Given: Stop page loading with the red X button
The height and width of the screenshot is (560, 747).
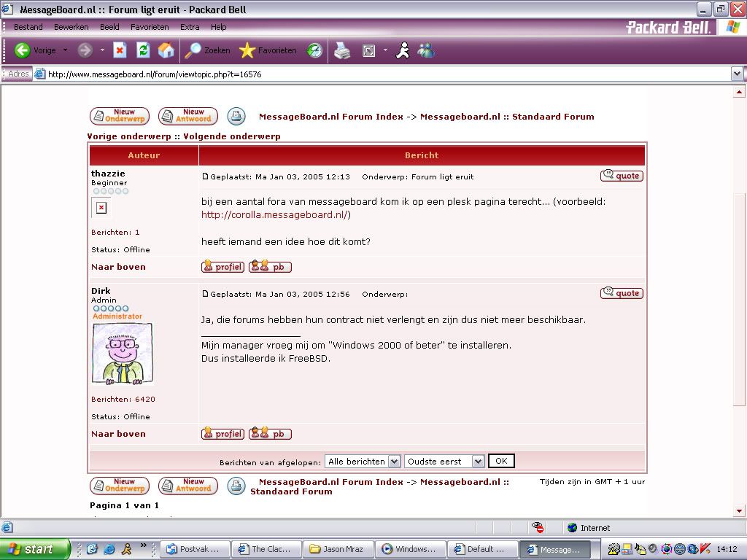Looking at the screenshot, I should [x=120, y=50].
